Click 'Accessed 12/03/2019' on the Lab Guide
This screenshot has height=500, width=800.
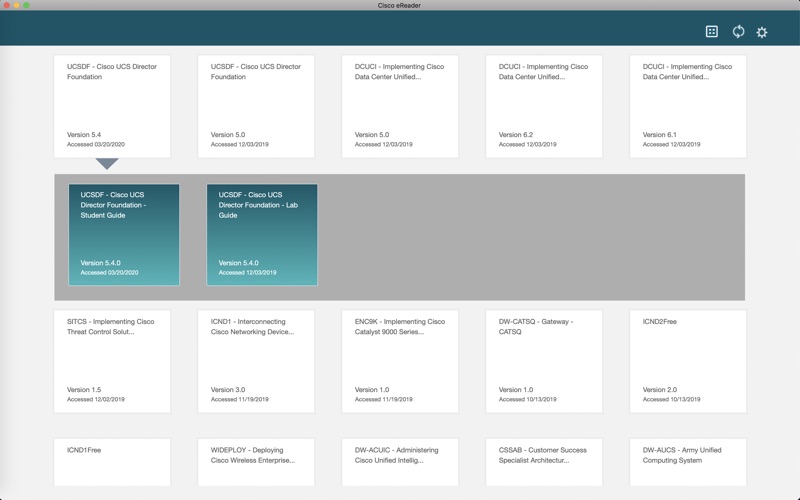click(247, 272)
